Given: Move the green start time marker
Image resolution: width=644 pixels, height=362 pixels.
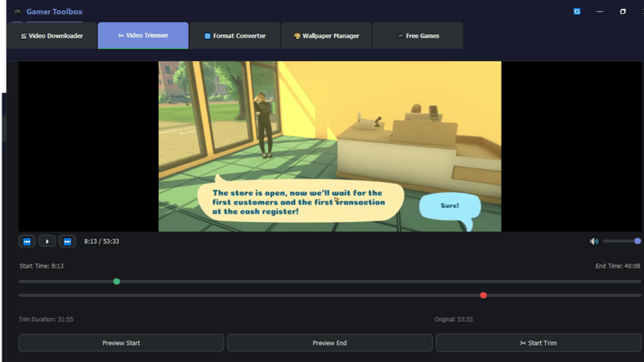Looking at the screenshot, I should (x=116, y=282).
